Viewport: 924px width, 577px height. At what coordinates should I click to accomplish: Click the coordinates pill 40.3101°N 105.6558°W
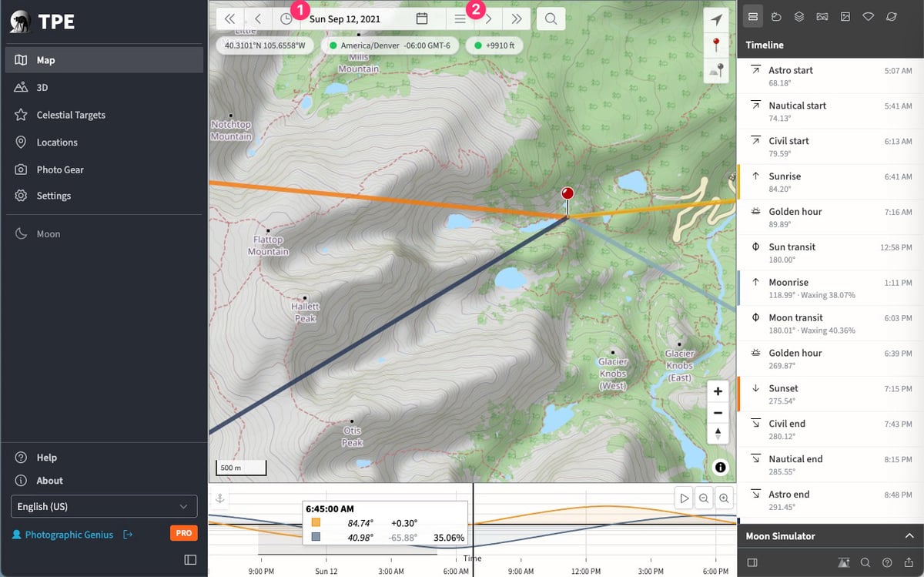click(x=265, y=45)
